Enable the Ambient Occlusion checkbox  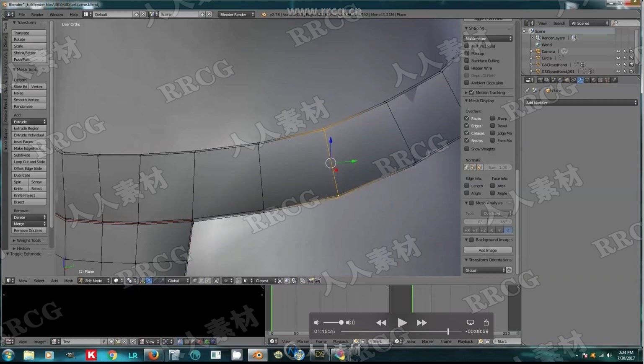467,83
